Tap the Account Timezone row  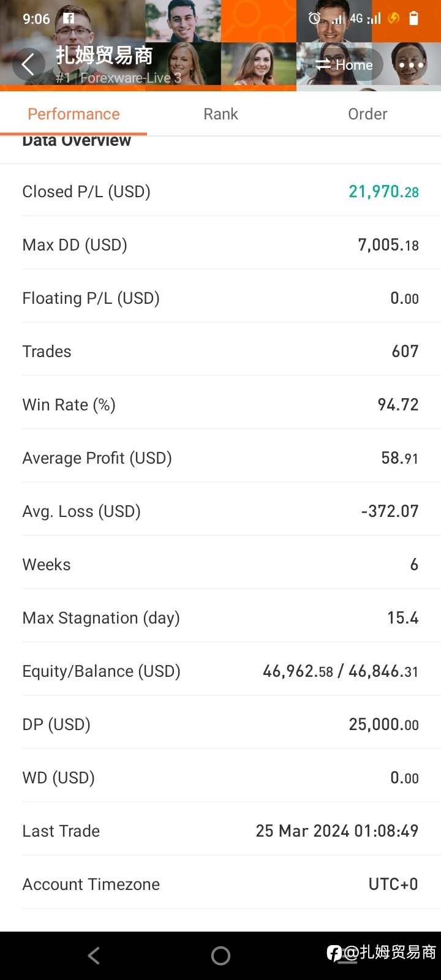click(221, 884)
